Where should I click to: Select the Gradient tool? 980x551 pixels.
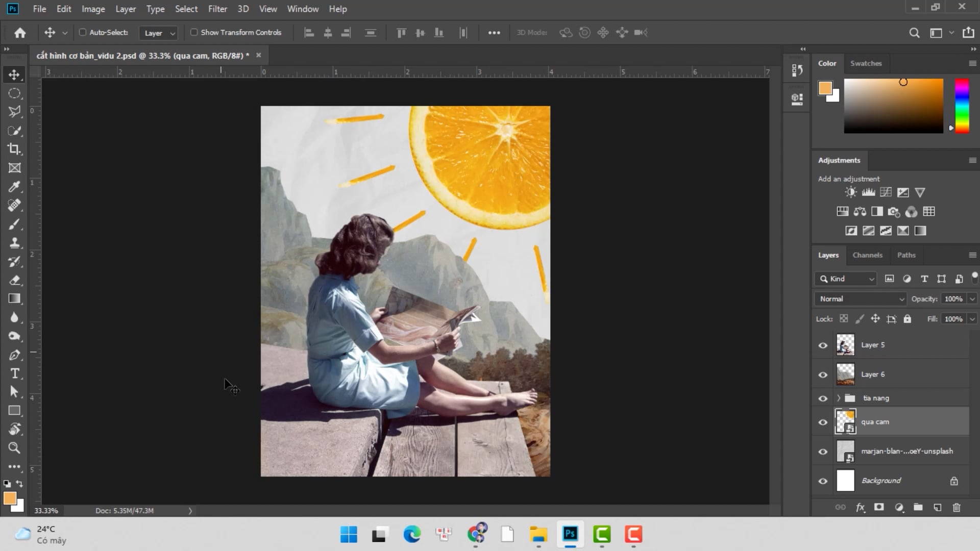tap(14, 299)
